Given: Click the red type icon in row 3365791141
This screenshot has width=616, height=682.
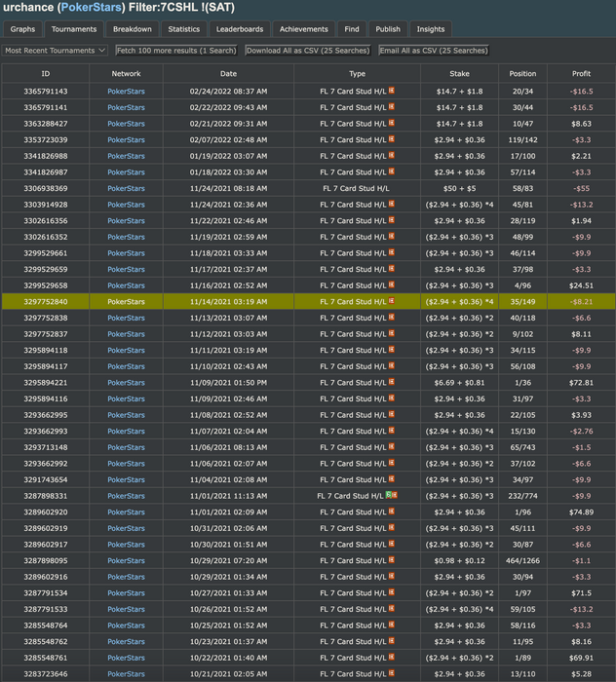Looking at the screenshot, I should (x=392, y=106).
